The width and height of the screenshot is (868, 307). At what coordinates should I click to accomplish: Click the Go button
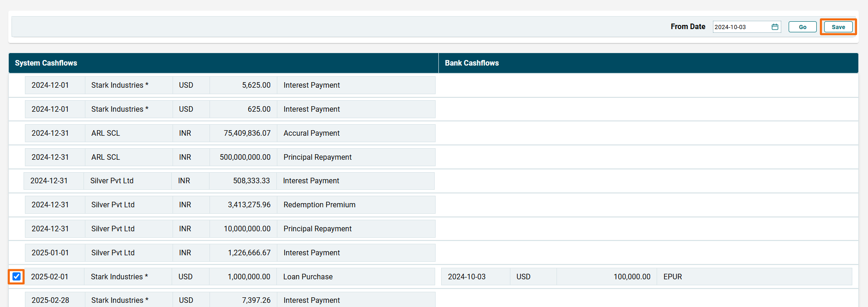click(x=802, y=27)
